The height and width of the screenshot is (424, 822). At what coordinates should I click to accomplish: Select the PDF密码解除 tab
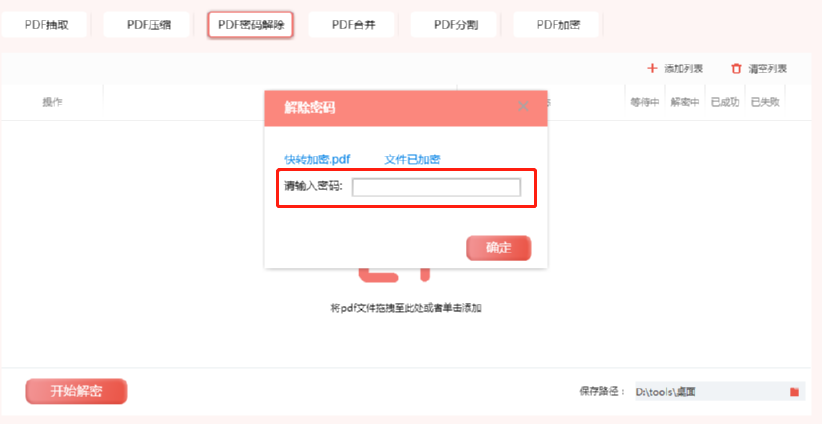coord(251,25)
